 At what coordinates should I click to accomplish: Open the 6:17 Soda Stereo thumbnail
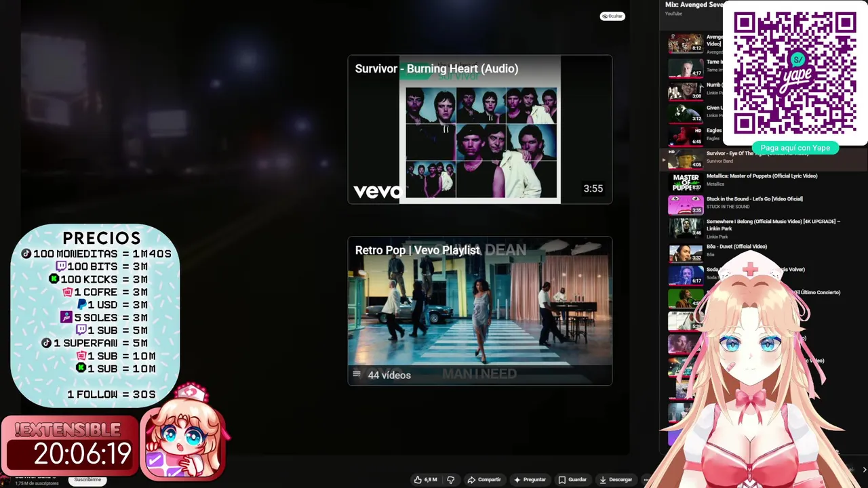[686, 275]
